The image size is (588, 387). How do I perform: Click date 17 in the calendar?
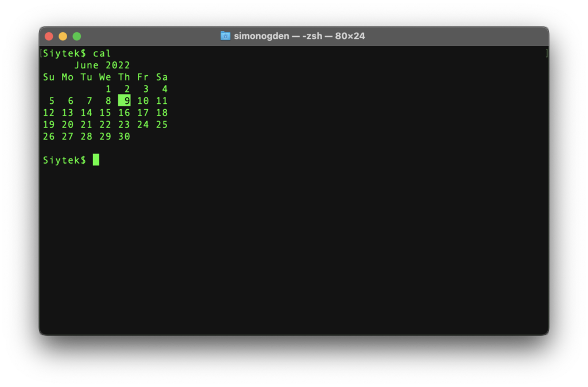(143, 113)
